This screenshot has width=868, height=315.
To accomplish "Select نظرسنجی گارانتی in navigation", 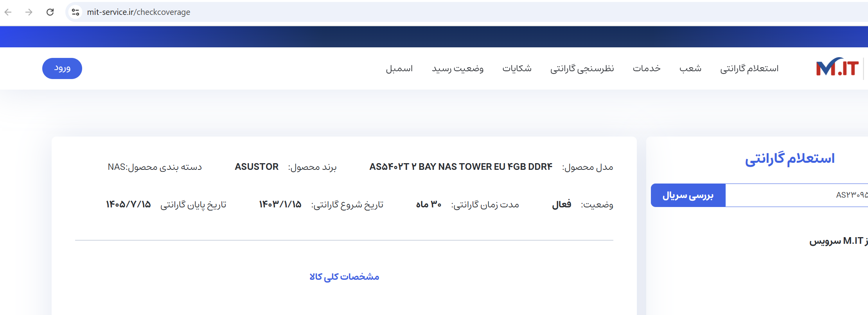I will pyautogui.click(x=582, y=68).
